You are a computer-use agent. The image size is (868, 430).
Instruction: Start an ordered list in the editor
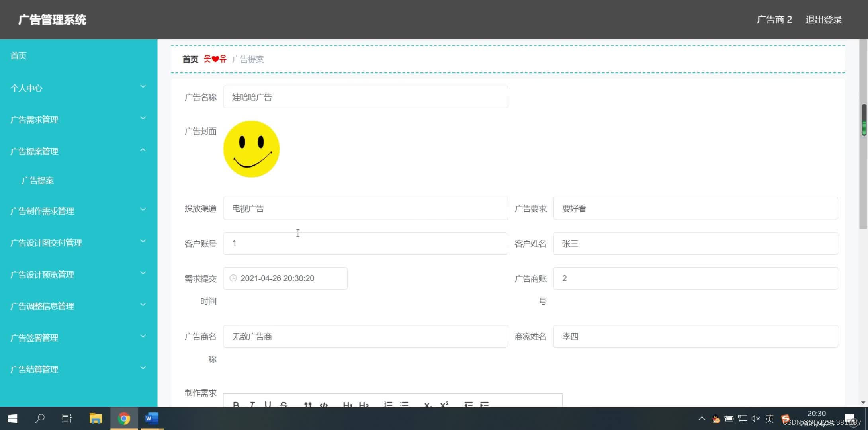tap(388, 404)
